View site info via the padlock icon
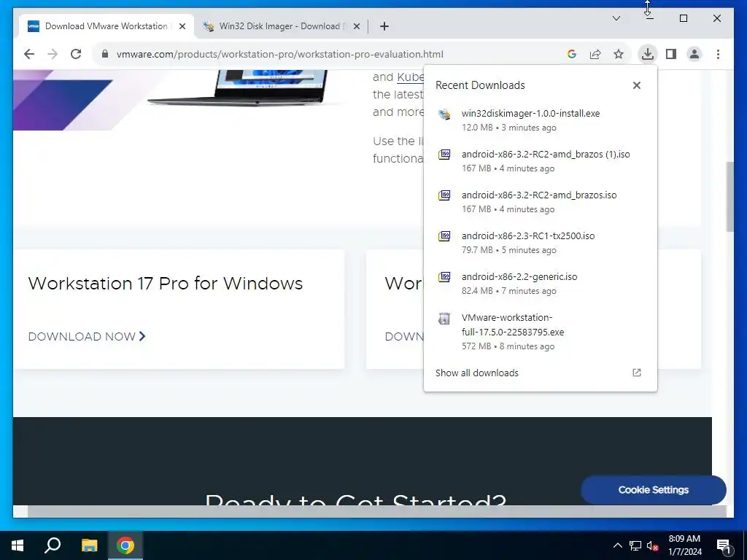Image resolution: width=747 pixels, height=560 pixels. coord(105,54)
